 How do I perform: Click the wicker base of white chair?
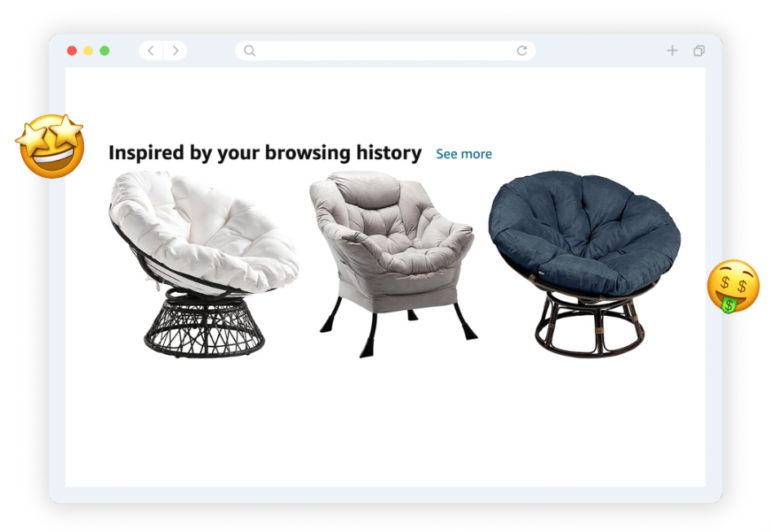(204, 326)
